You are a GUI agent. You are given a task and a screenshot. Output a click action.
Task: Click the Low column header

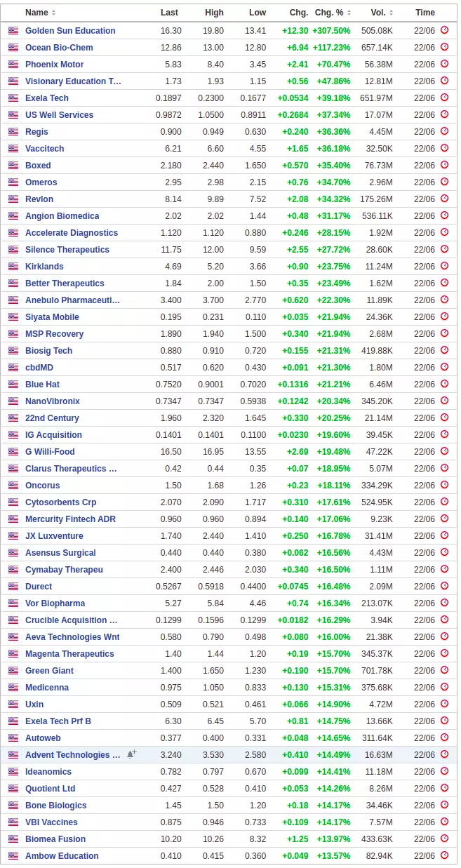point(258,13)
